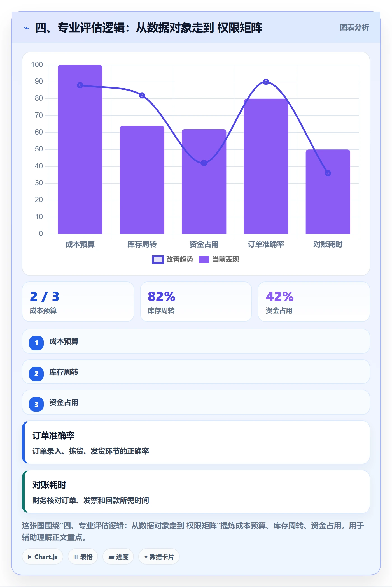Click the 订单录入、拣货、发货环节的正确率 description
The width and height of the screenshot is (392, 587).
[x=91, y=451]
